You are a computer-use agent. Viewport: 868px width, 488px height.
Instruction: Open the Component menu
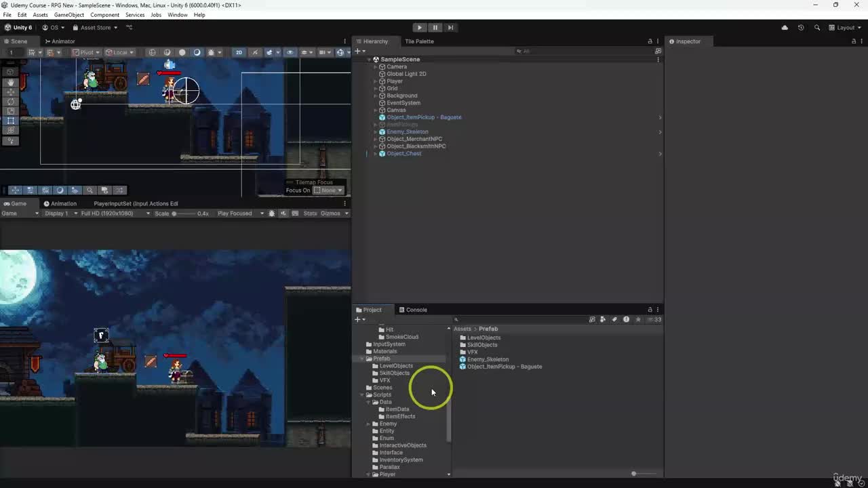(x=104, y=15)
